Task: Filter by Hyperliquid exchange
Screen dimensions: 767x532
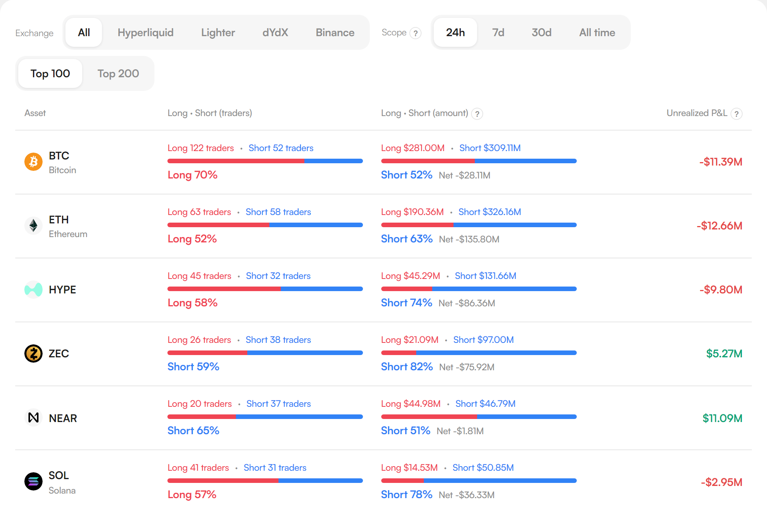Action: [x=145, y=33]
